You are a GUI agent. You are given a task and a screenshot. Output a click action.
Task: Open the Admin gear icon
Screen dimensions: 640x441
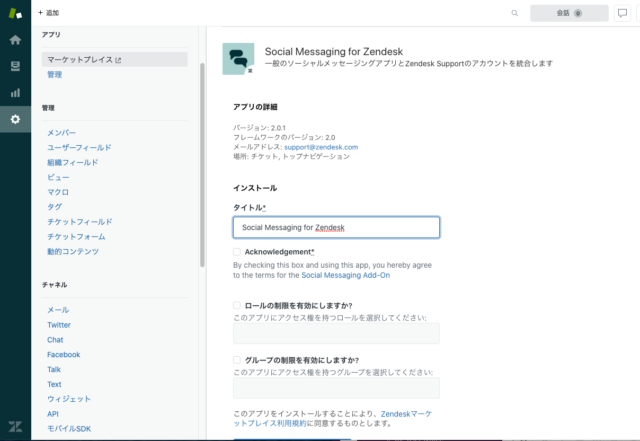click(x=15, y=119)
